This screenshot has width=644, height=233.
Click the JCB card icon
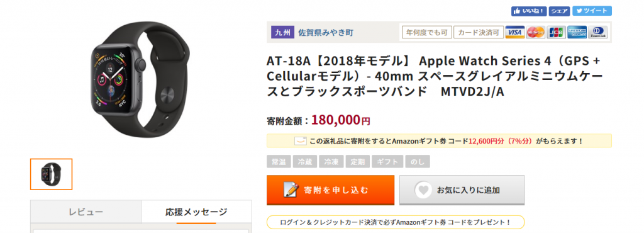point(556,32)
